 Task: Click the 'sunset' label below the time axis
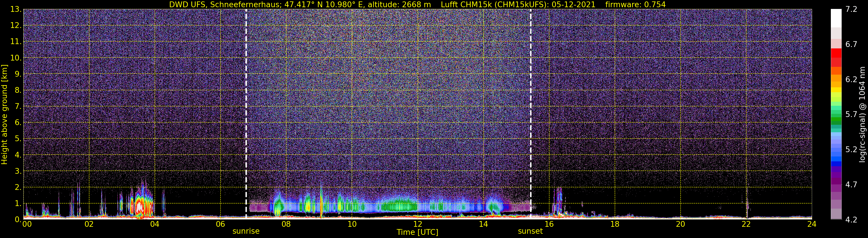point(530,231)
